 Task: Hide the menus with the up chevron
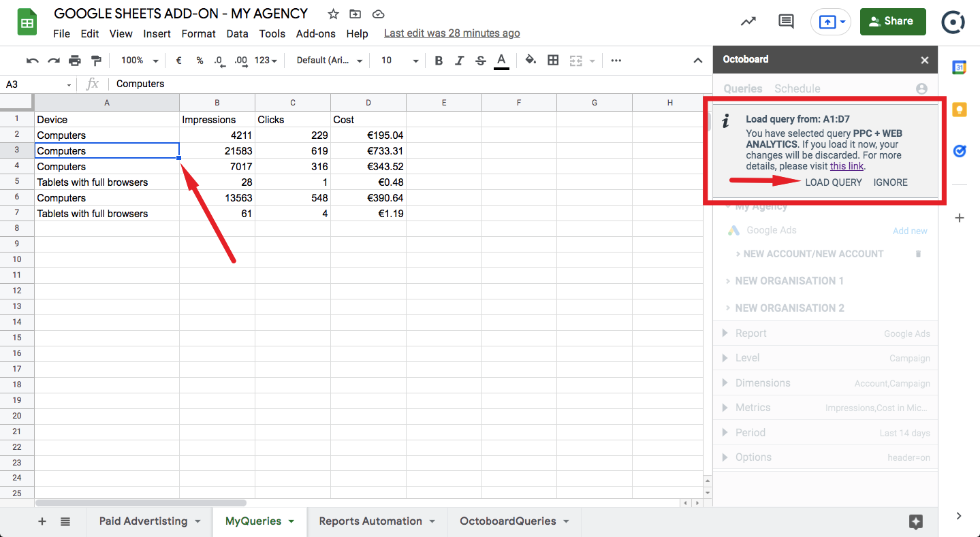pos(697,61)
